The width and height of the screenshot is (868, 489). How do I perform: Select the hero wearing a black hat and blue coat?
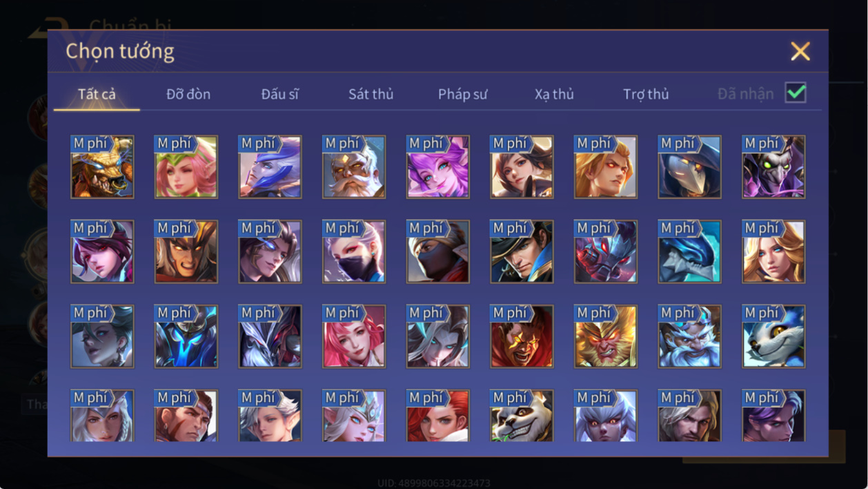click(522, 252)
